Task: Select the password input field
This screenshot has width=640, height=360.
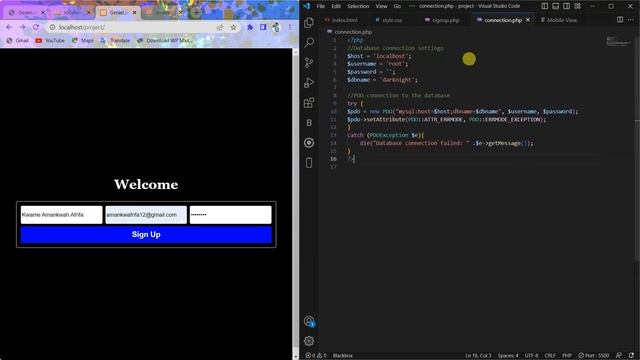Action: pyautogui.click(x=231, y=215)
